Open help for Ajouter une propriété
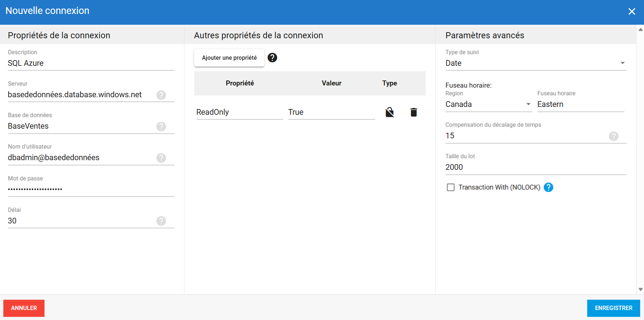The height and width of the screenshot is (320, 644). click(272, 58)
